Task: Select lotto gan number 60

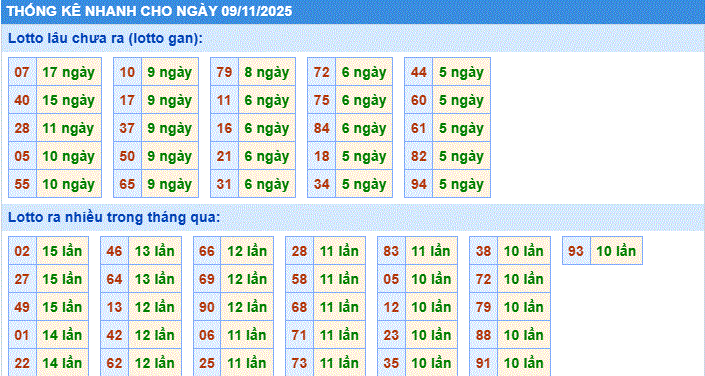Action: point(419,100)
